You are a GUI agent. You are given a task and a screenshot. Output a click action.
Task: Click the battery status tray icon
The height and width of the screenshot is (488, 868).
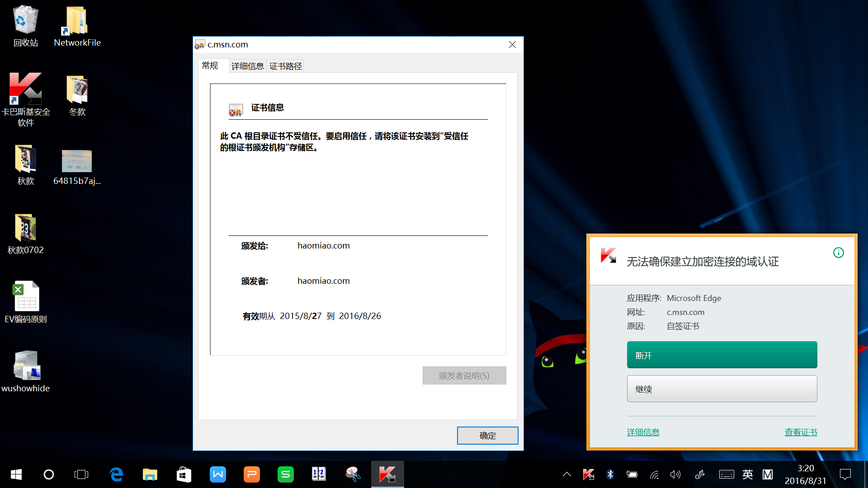click(x=632, y=474)
